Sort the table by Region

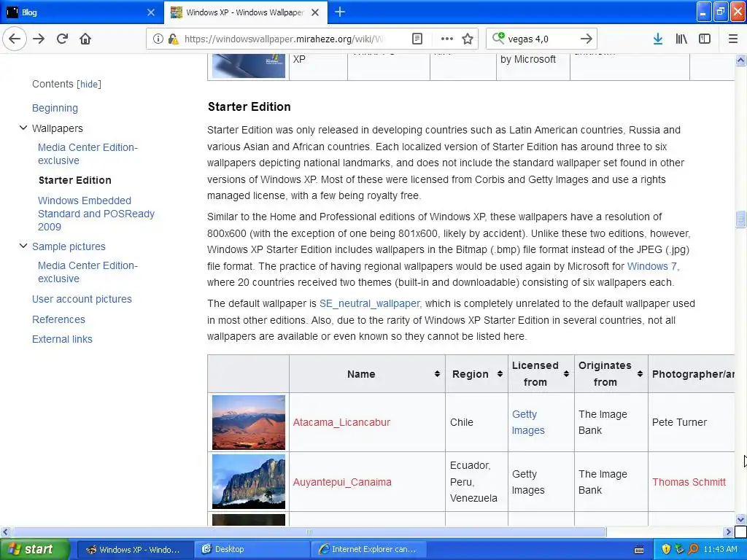[500, 374]
